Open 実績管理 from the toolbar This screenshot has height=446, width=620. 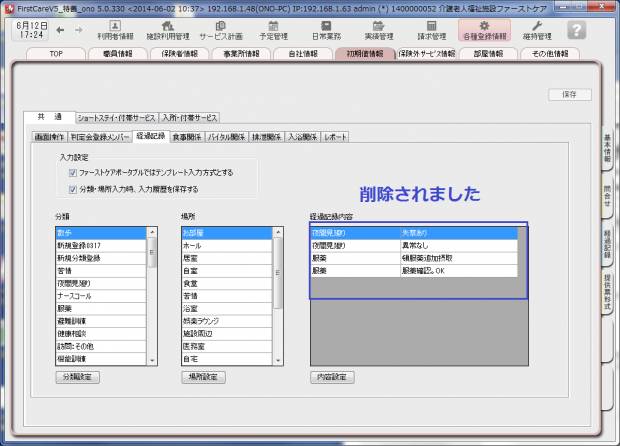(378, 29)
